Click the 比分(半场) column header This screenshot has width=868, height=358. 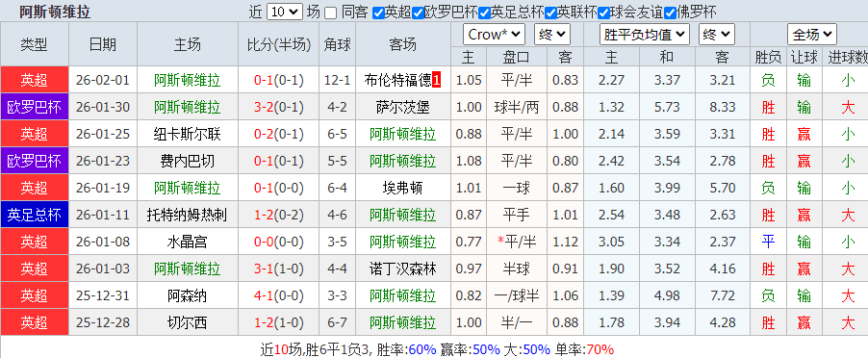(x=279, y=45)
